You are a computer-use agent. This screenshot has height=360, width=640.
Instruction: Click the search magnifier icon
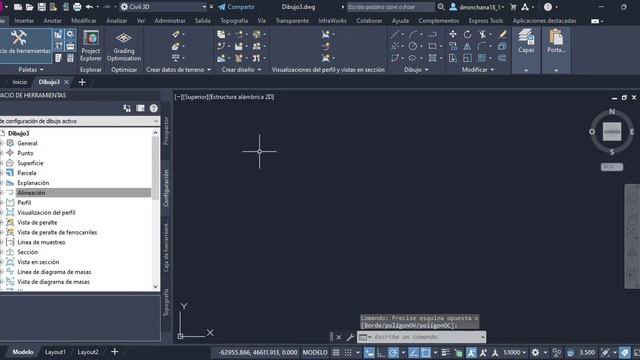click(441, 7)
